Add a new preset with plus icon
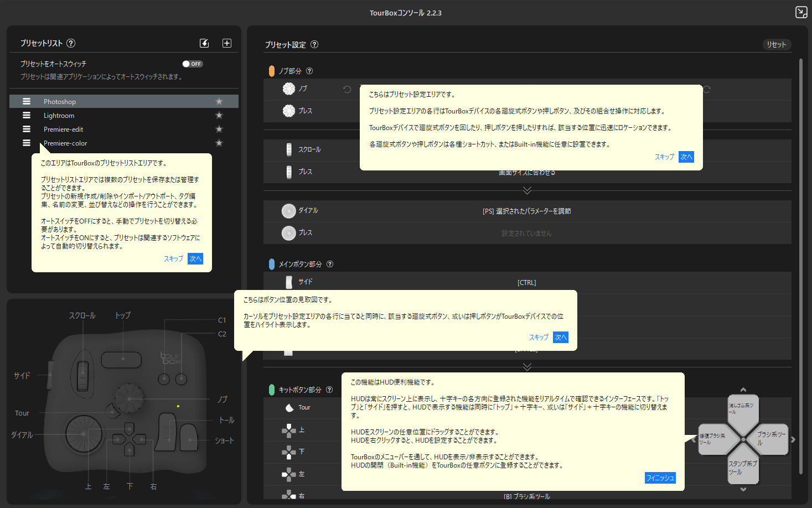The width and height of the screenshot is (812, 508). pos(227,43)
